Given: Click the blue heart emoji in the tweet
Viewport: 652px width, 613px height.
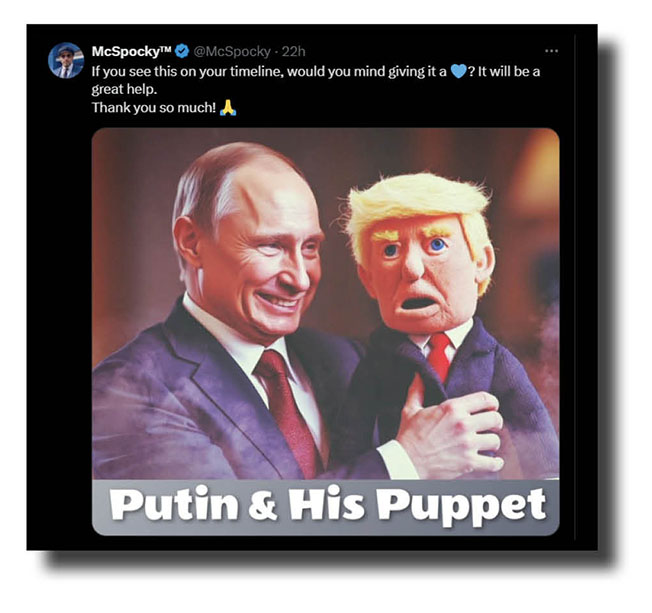Looking at the screenshot, I should coord(457,72).
